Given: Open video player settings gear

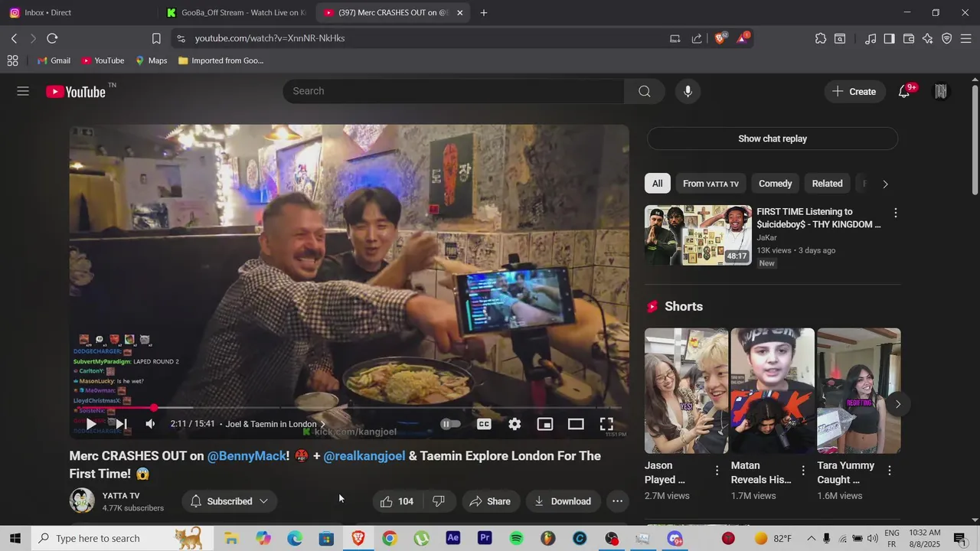Looking at the screenshot, I should [514, 424].
